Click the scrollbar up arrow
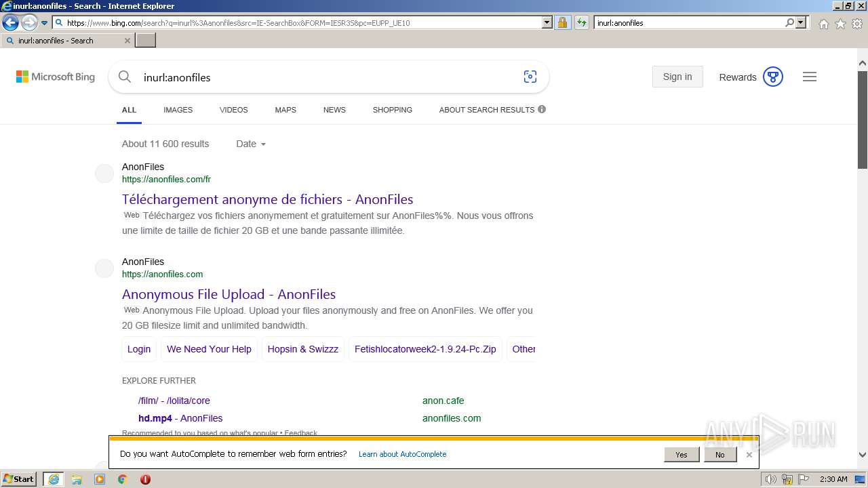The height and width of the screenshot is (488, 868). point(863,63)
